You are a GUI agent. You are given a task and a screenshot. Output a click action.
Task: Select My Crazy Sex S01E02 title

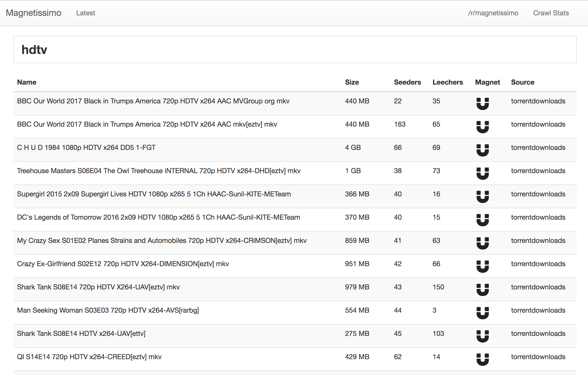[162, 240]
